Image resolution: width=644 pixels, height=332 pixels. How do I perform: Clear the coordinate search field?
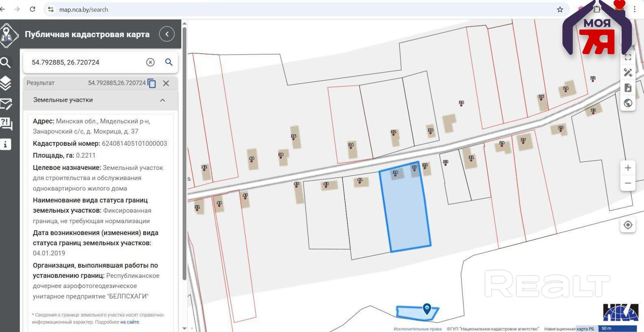click(x=150, y=62)
